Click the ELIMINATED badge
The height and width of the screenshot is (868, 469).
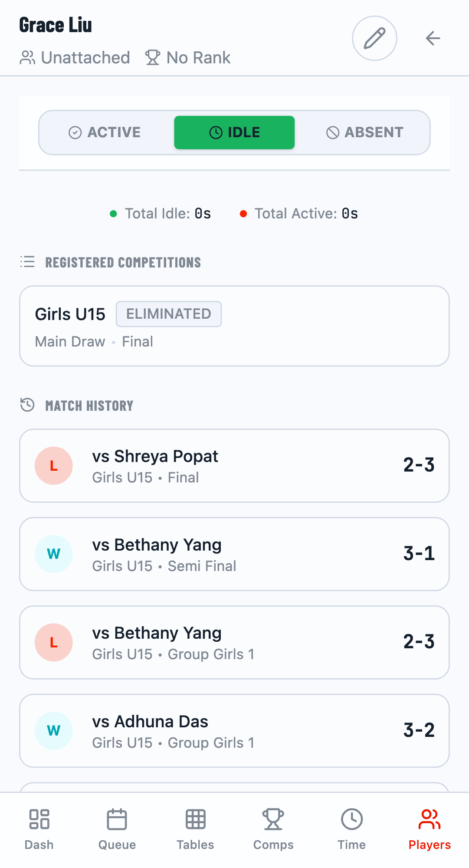coord(168,314)
